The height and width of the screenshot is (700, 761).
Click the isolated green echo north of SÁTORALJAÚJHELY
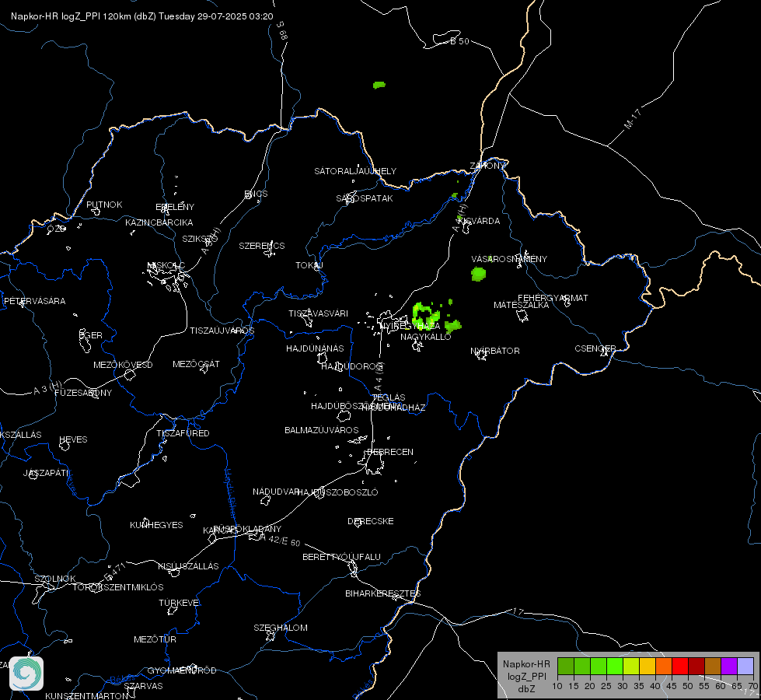coord(379,85)
